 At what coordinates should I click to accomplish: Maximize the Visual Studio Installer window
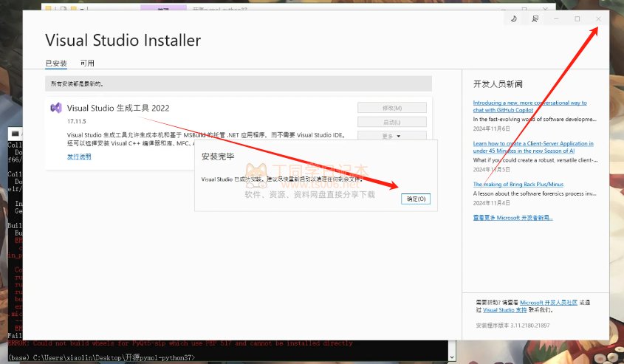[577, 18]
